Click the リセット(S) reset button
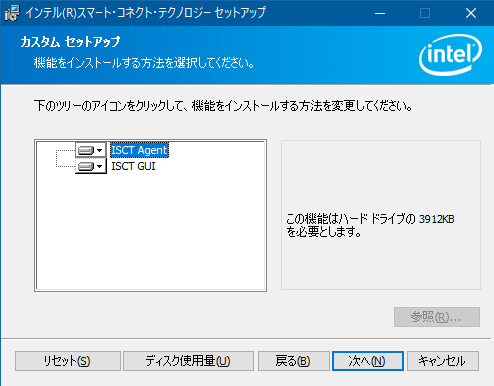The height and width of the screenshot is (386, 494). [68, 361]
